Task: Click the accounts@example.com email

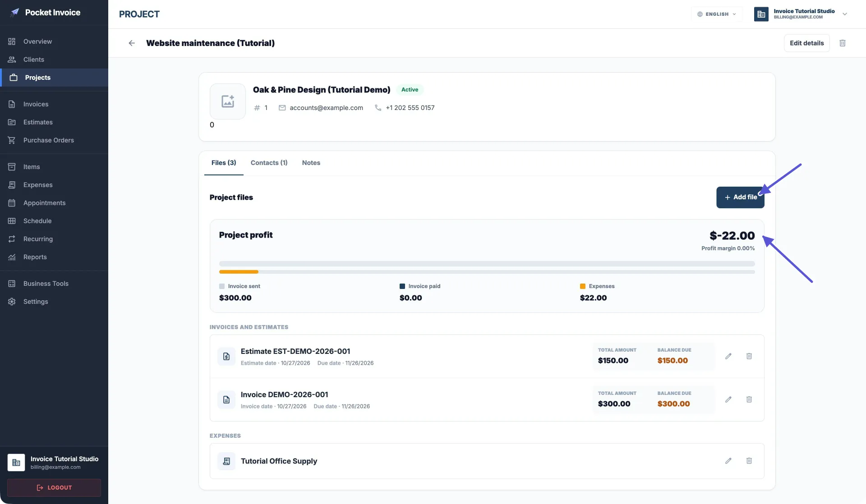Action: [326, 108]
